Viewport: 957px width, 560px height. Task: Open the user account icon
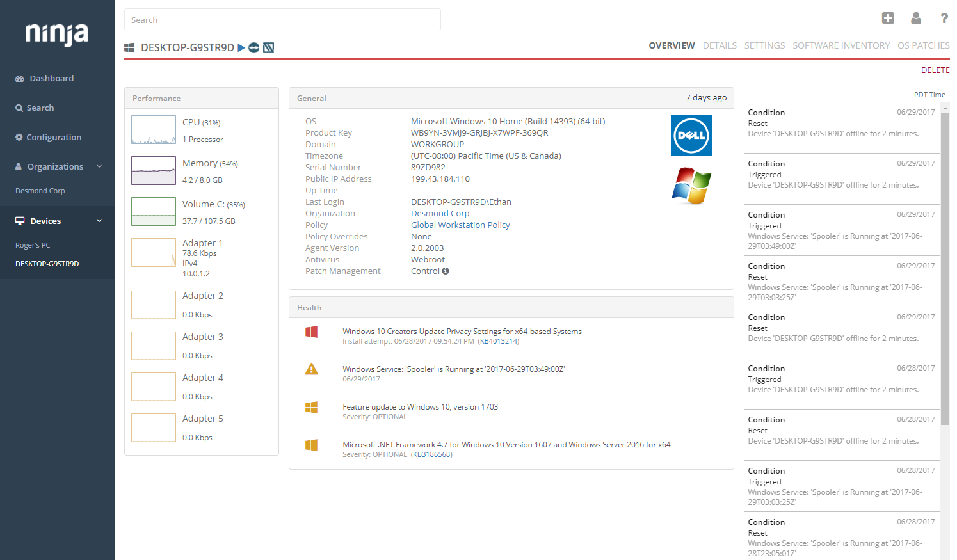(916, 18)
